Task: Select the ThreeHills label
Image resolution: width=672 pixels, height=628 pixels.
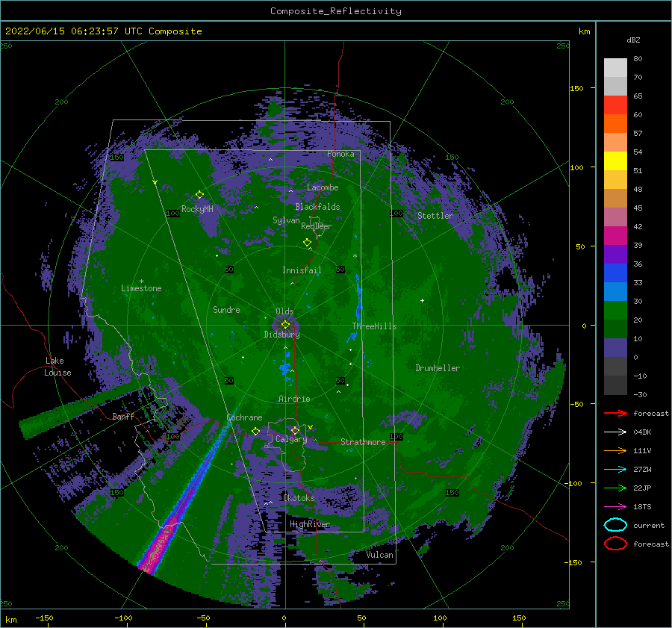Action: tap(374, 326)
